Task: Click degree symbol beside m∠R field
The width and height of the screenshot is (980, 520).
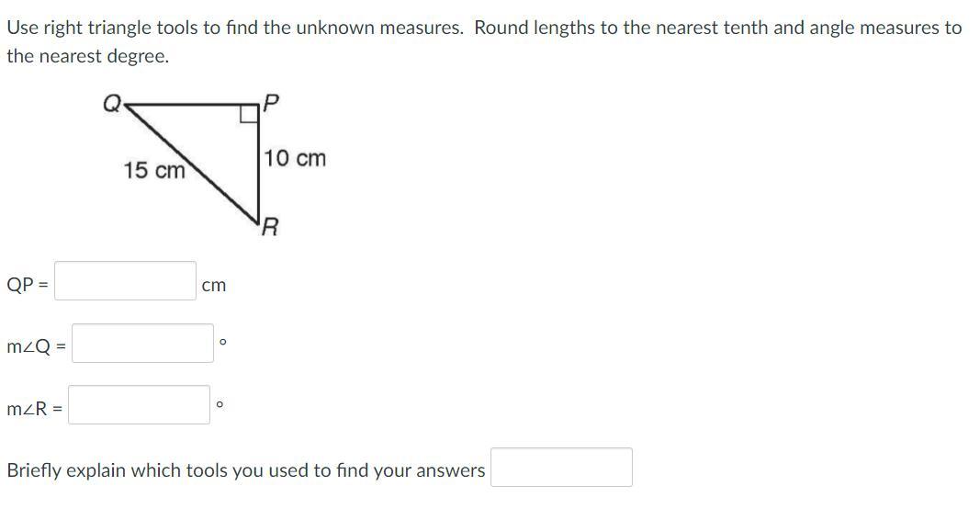Action: [x=220, y=404]
